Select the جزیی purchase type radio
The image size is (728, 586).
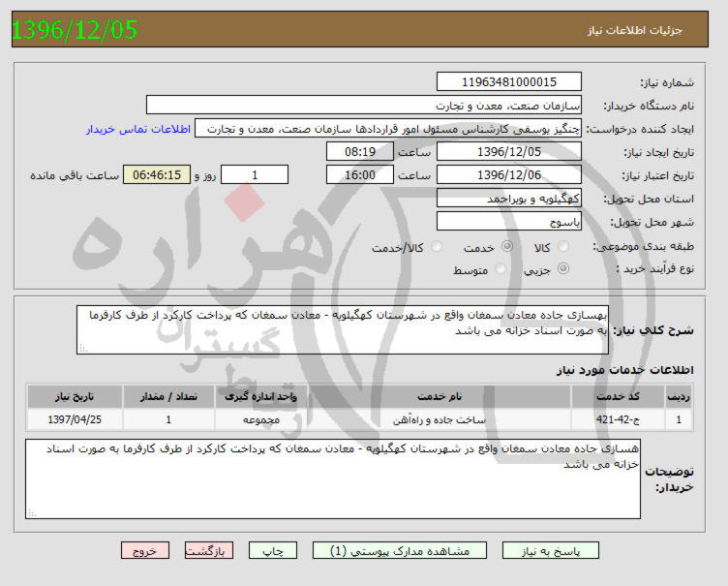tap(563, 268)
